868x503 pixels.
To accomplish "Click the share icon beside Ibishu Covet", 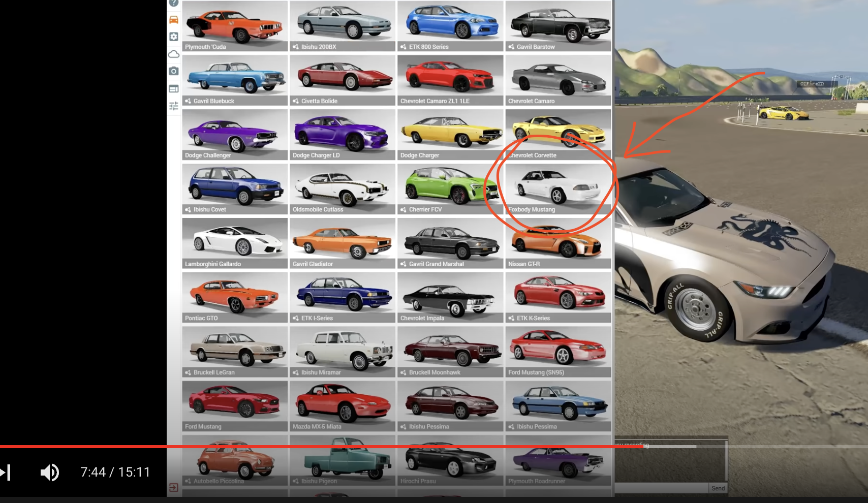I will 188,210.
